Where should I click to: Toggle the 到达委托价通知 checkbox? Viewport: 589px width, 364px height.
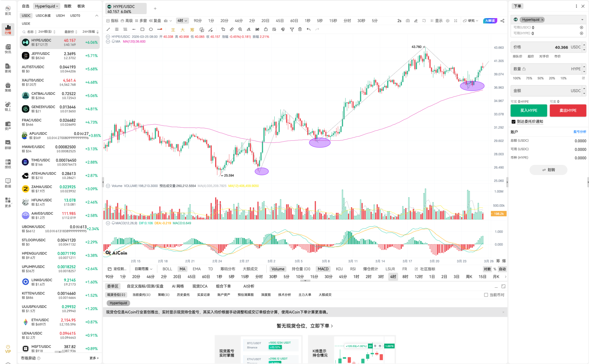[513, 122]
